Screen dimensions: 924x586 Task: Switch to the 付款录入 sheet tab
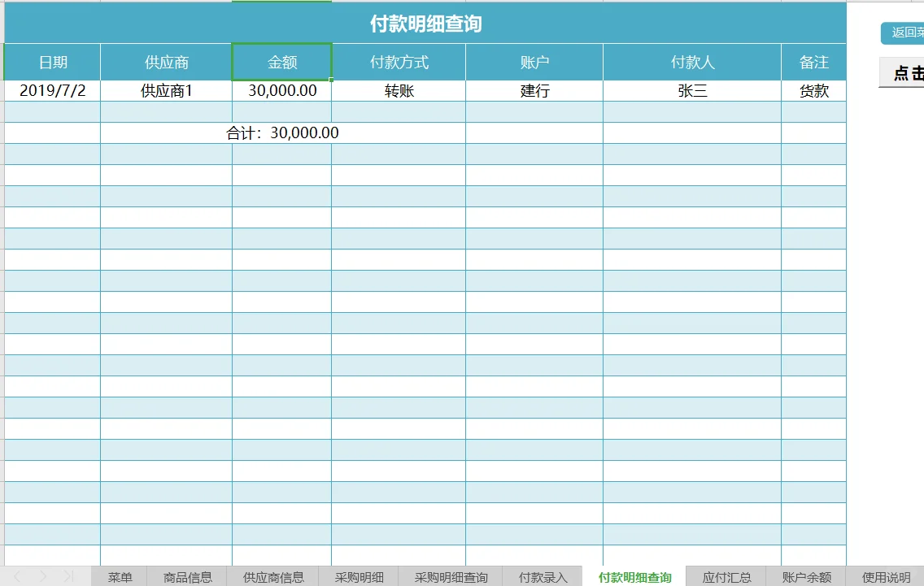tap(543, 577)
